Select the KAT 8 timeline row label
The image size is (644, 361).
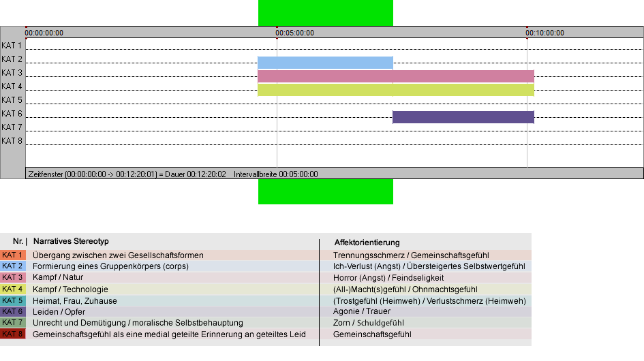click(x=12, y=140)
